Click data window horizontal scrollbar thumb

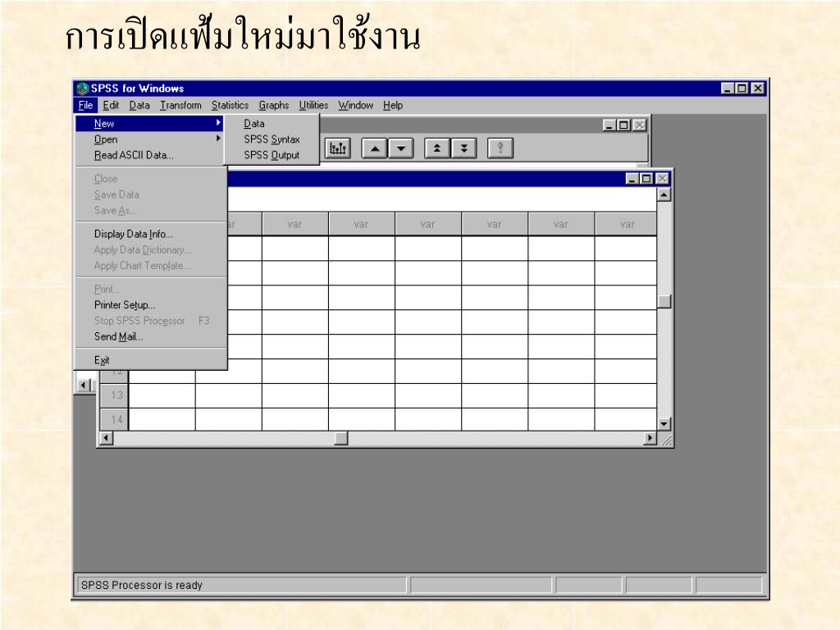point(341,438)
